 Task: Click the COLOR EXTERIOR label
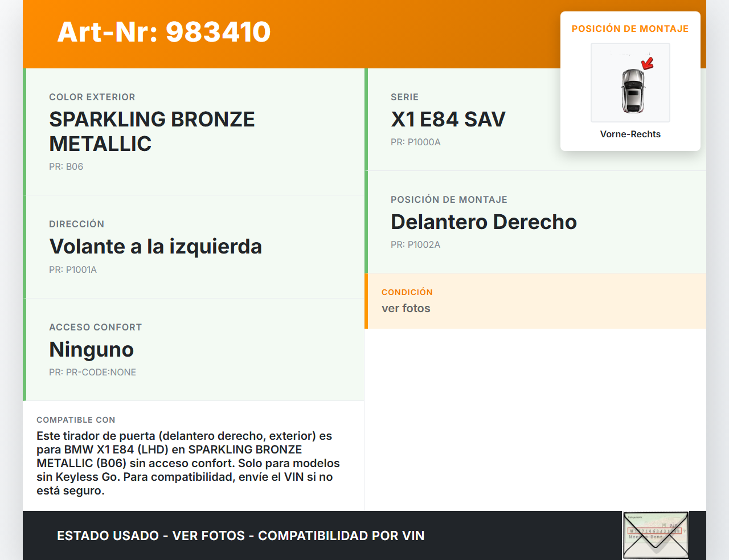92,97
